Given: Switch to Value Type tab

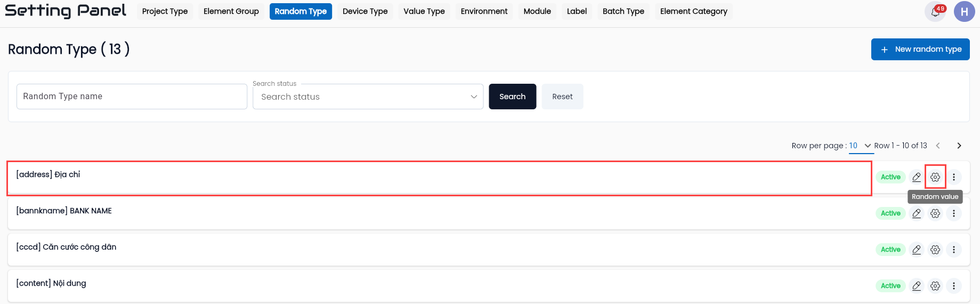Looking at the screenshot, I should click(x=424, y=11).
